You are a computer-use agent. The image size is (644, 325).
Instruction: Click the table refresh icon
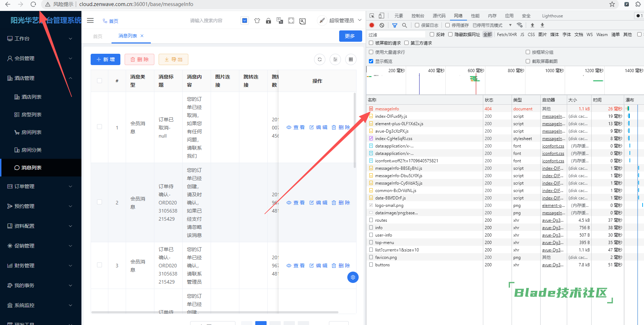pyautogui.click(x=319, y=59)
